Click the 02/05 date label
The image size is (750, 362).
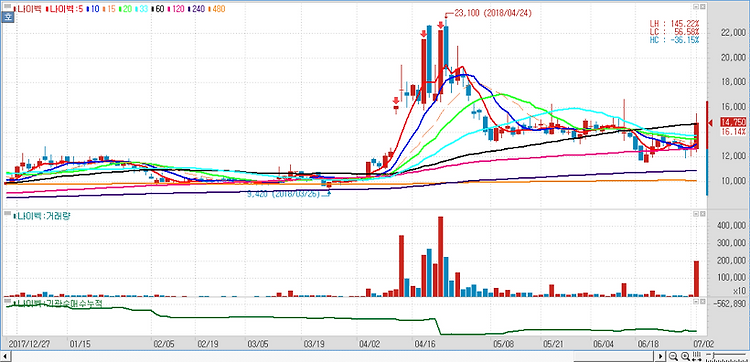click(164, 344)
